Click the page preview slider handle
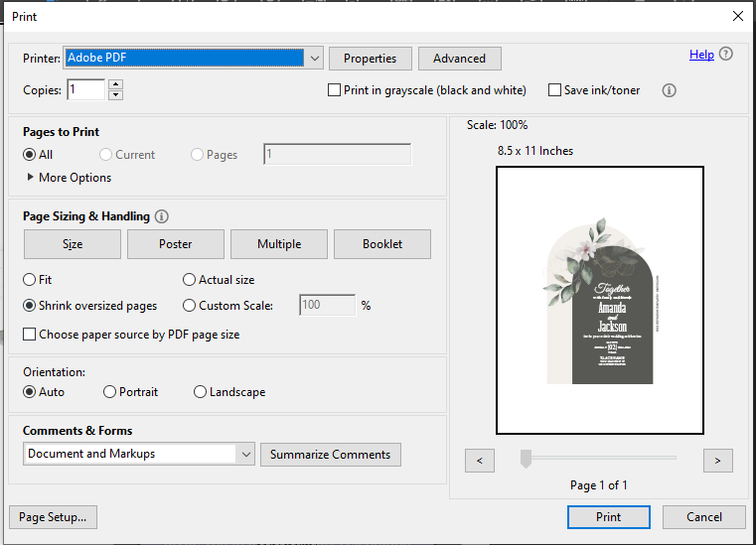 pos(526,459)
